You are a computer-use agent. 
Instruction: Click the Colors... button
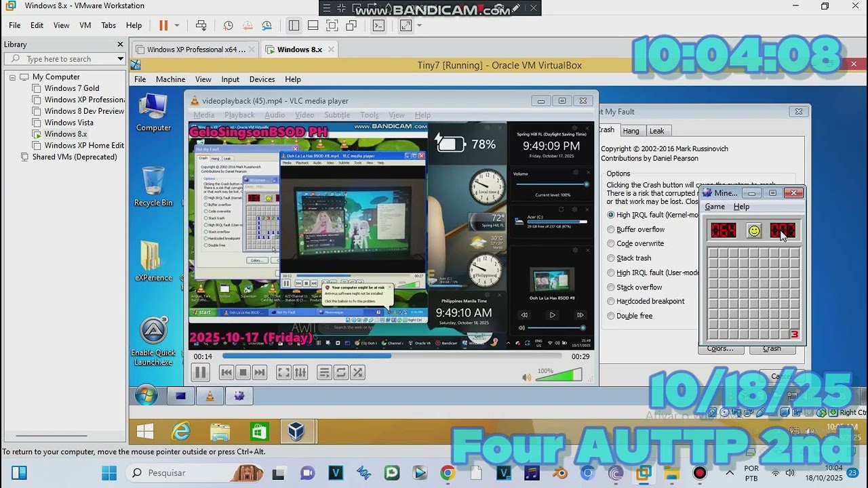click(721, 349)
